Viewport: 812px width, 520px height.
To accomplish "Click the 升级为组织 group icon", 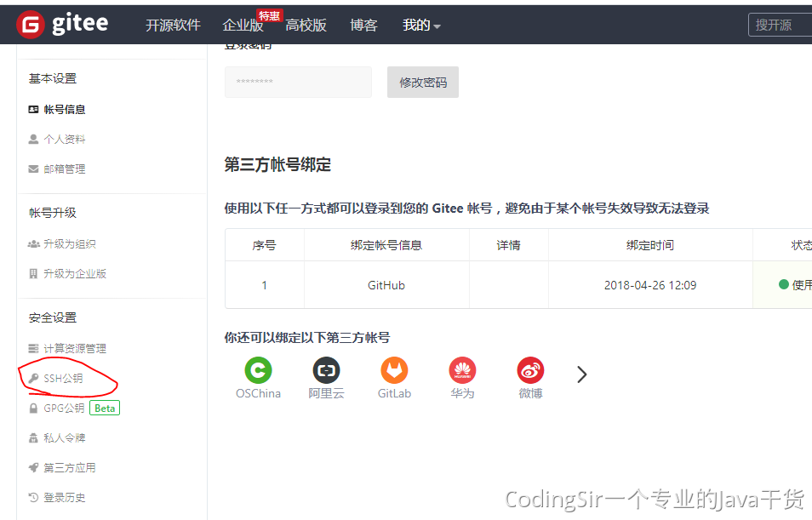I will coord(33,244).
